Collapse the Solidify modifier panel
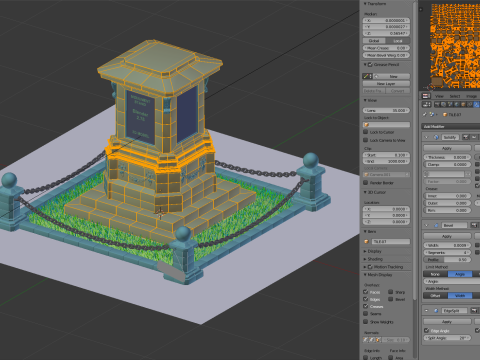Image resolution: width=480 pixels, height=360 pixels. tap(427, 137)
